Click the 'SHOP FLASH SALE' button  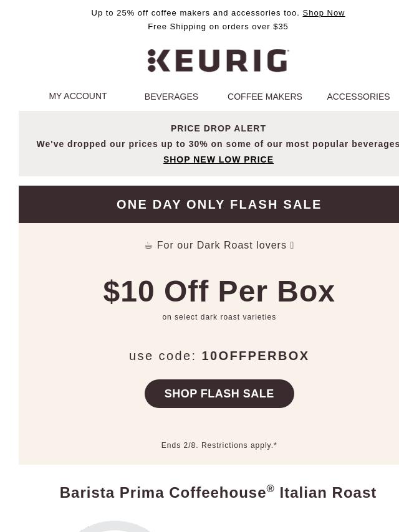point(219,394)
